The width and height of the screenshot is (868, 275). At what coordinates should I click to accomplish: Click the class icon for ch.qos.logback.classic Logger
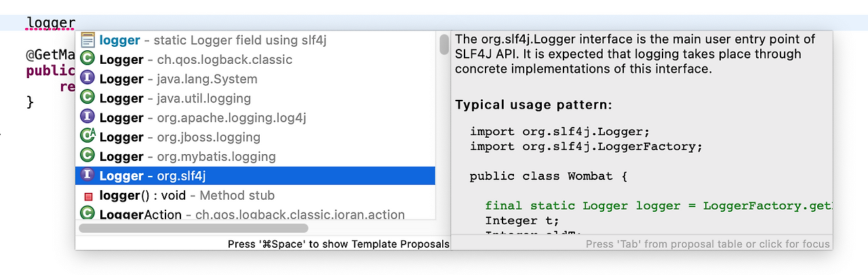click(87, 60)
